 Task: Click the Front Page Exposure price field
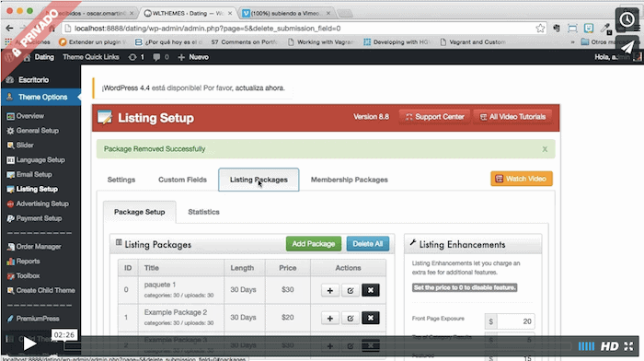coord(515,321)
